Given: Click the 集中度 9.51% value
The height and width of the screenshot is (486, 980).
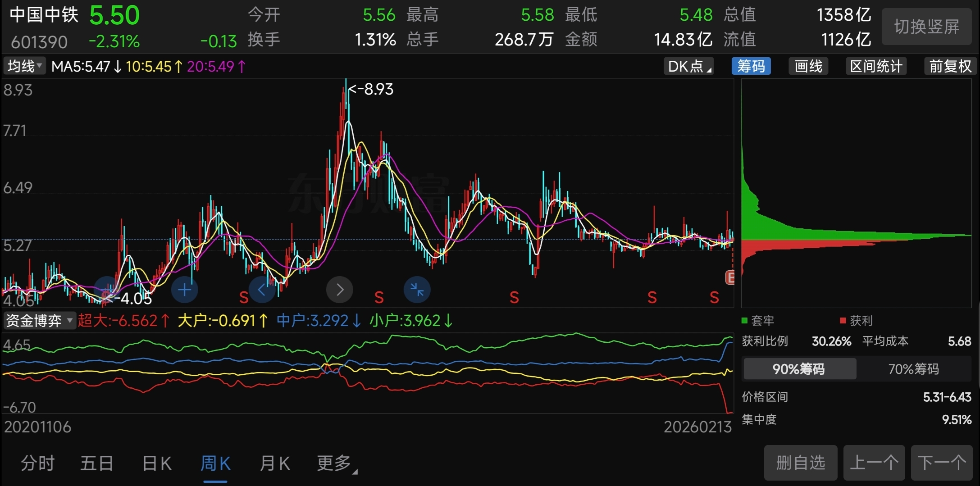Looking at the screenshot, I should pos(957,420).
